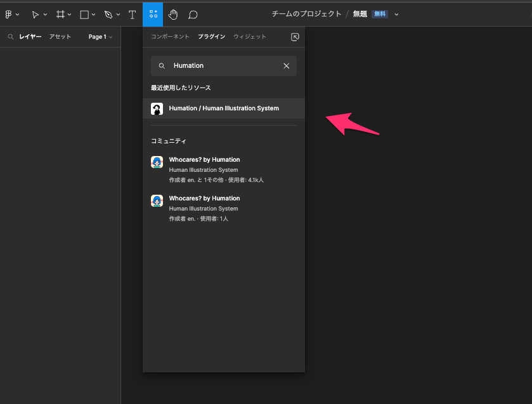Open the file title dropdown chevron
The height and width of the screenshot is (404, 532).
tap(396, 14)
